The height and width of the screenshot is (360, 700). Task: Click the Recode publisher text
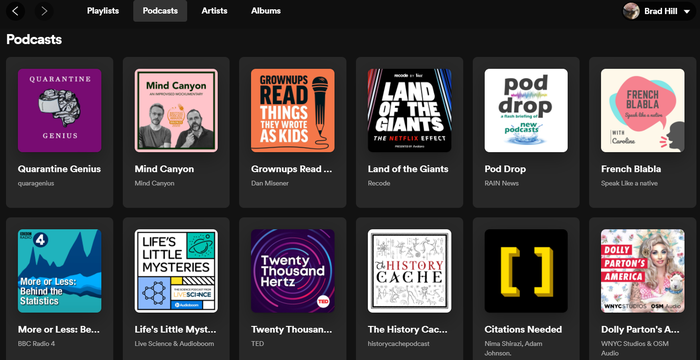[379, 183]
